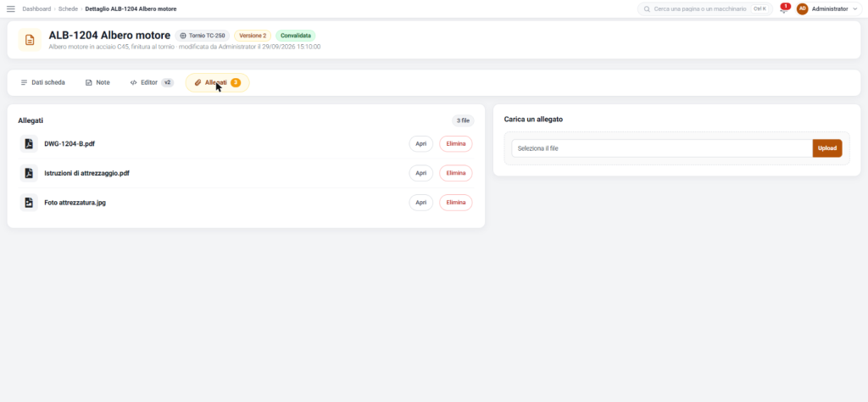868x402 pixels.
Task: Click the list icon on Dati scheda tab
Action: 25,82
